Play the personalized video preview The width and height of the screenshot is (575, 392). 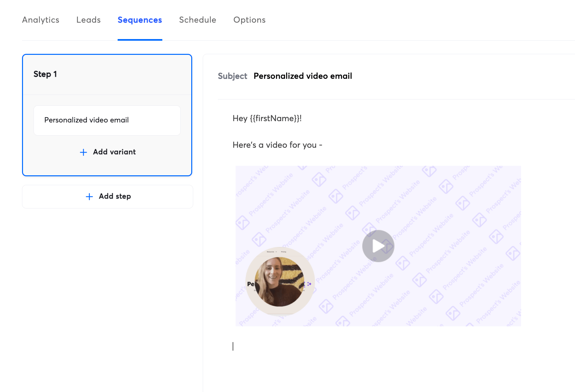pyautogui.click(x=378, y=246)
